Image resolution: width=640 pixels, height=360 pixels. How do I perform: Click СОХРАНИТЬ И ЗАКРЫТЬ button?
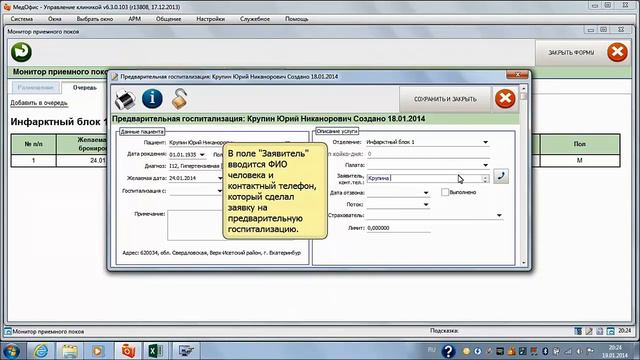pyautogui.click(x=445, y=99)
